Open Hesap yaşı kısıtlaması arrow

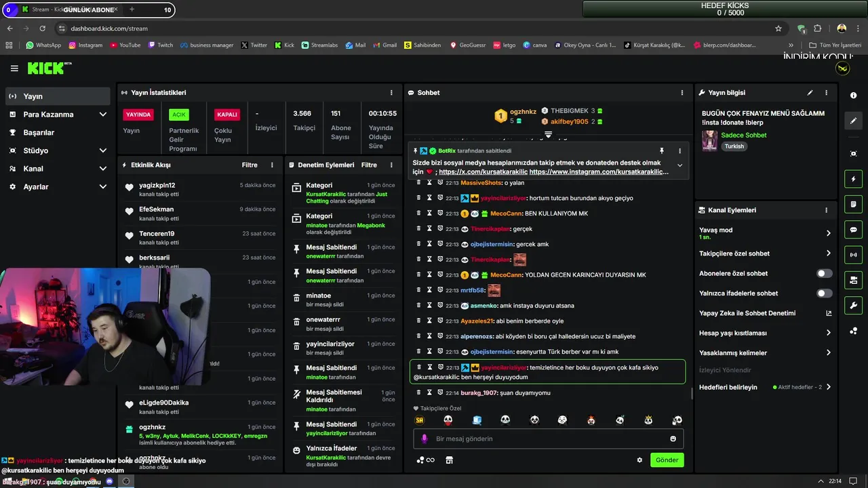828,333
